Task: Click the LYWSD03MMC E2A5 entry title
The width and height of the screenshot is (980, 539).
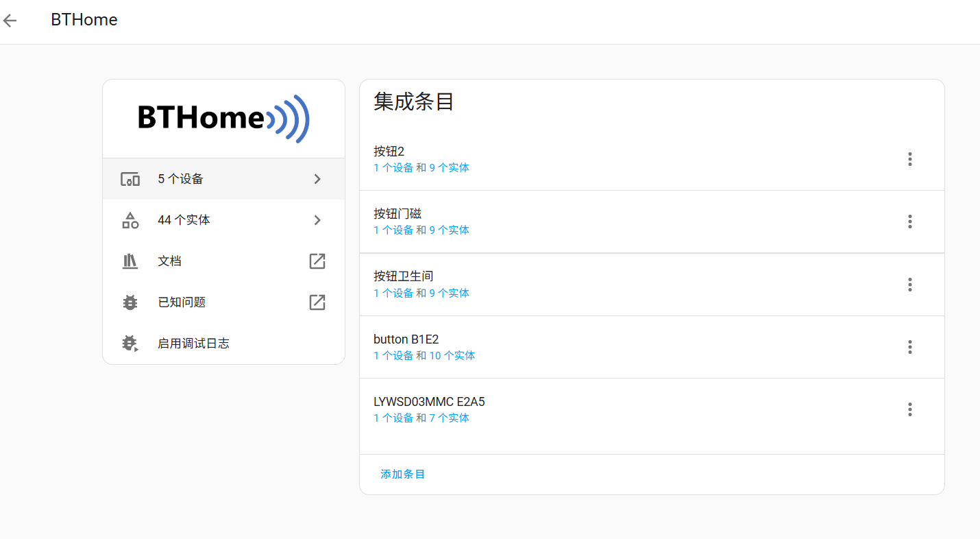Action: tap(429, 401)
